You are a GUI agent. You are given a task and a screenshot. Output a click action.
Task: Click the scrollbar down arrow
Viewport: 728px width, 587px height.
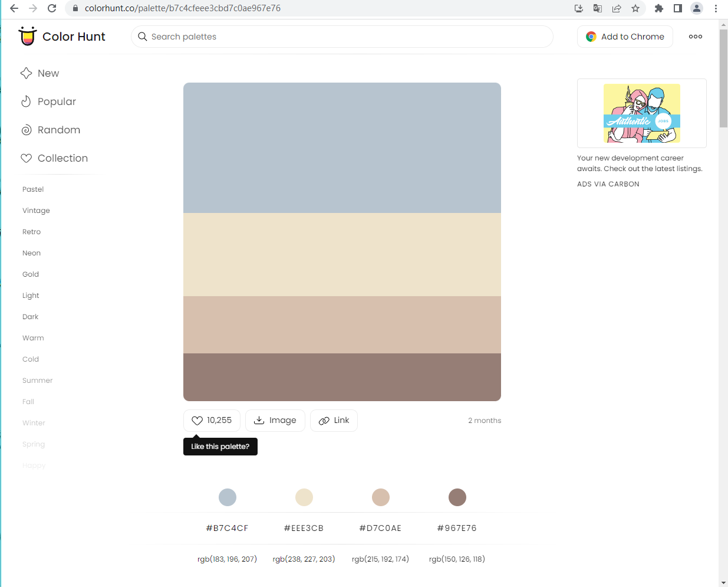(x=723, y=582)
